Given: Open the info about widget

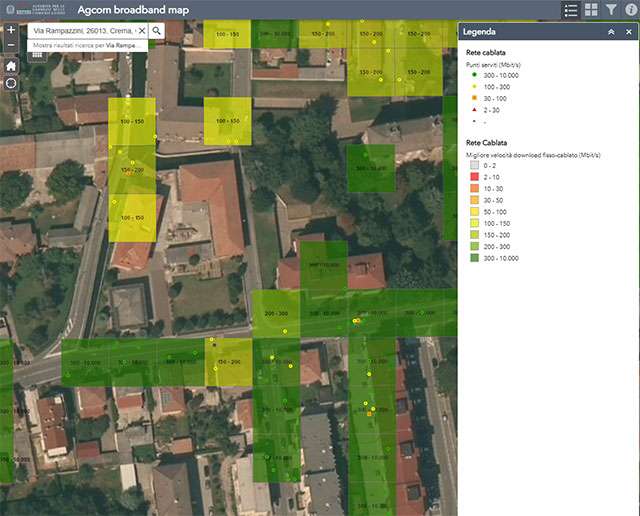Looking at the screenshot, I should point(631,10).
